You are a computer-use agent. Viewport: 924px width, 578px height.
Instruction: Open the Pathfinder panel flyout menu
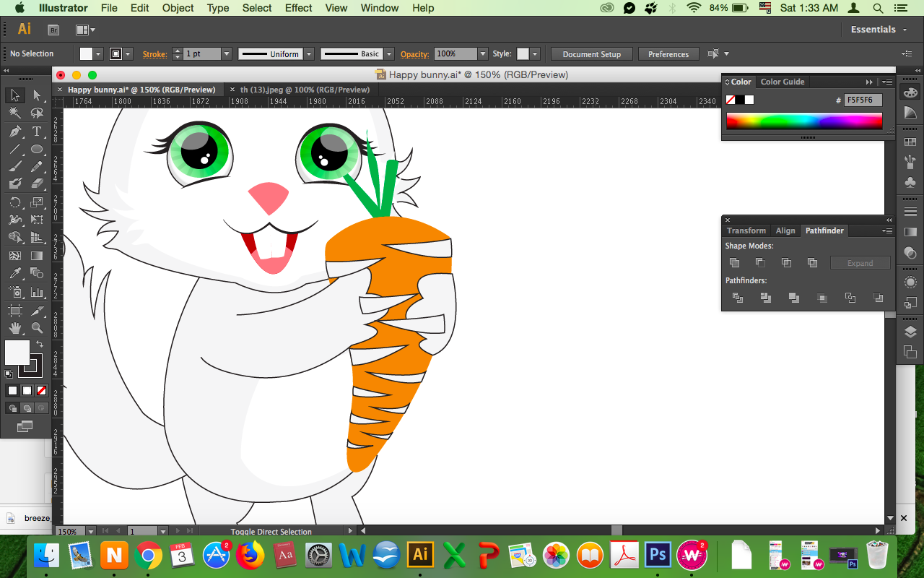click(x=886, y=231)
